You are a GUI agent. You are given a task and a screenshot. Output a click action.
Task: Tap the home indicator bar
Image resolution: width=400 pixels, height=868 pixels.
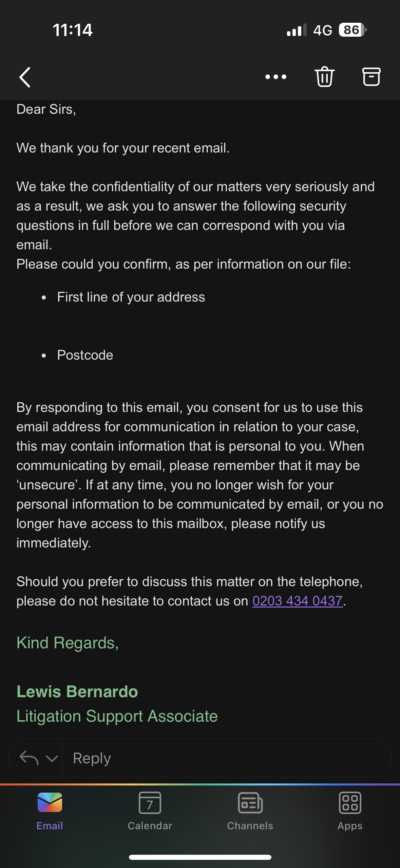200,857
